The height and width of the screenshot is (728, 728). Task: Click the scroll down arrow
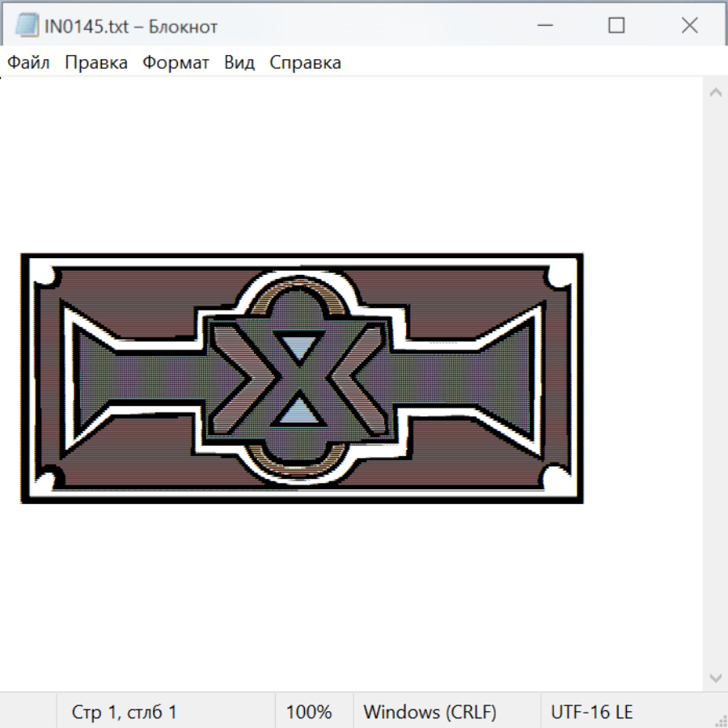715,677
